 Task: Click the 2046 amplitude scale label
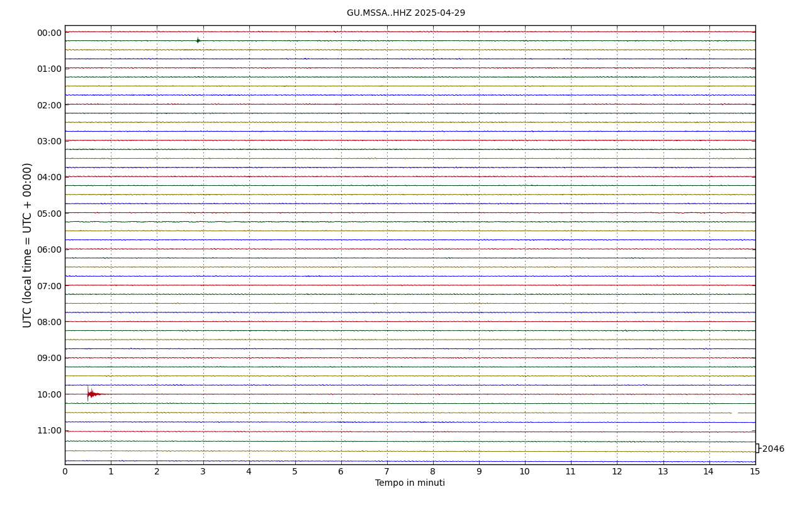[x=773, y=449]
